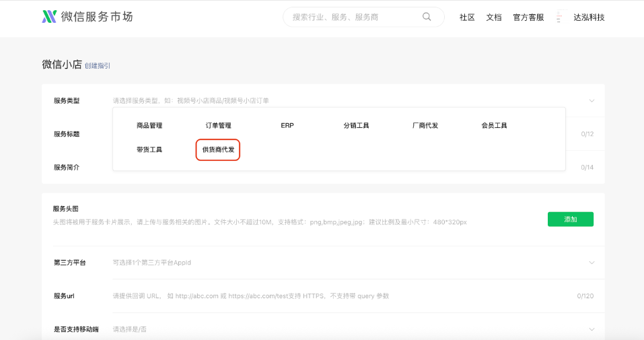Click the search magnifier icon

(x=427, y=18)
